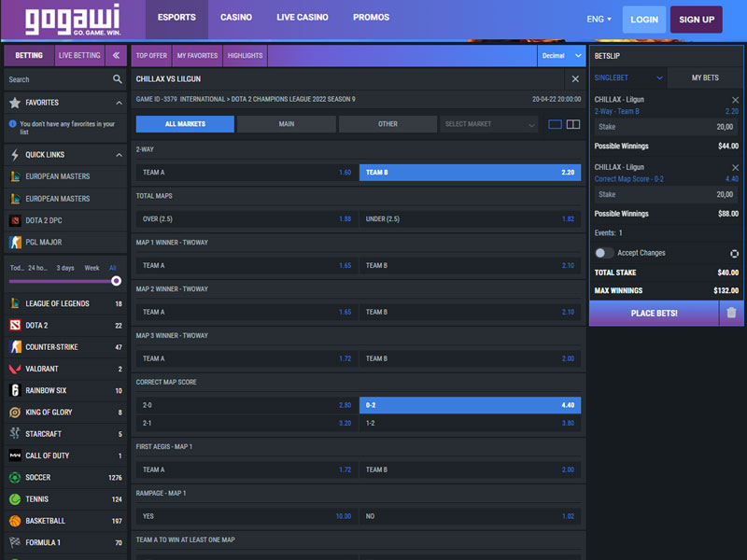Viewport: 747px width, 560px height.
Task: Open the ENG language dropdown
Action: coord(599,19)
